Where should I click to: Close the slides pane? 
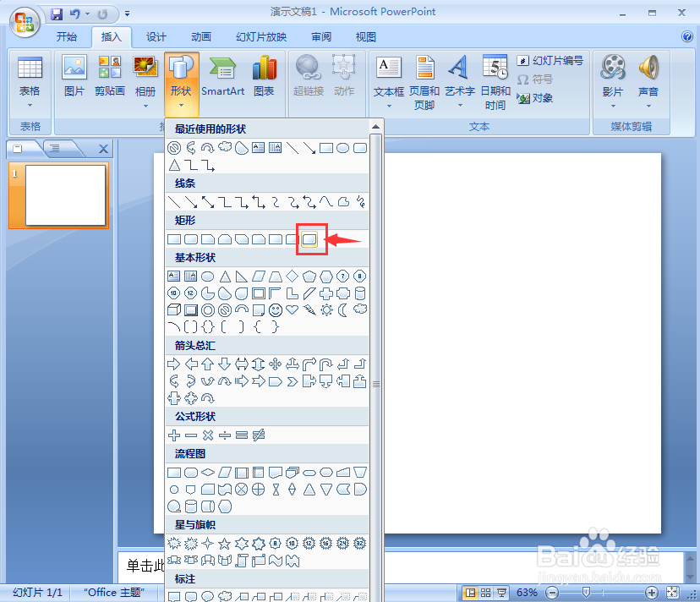tap(103, 149)
